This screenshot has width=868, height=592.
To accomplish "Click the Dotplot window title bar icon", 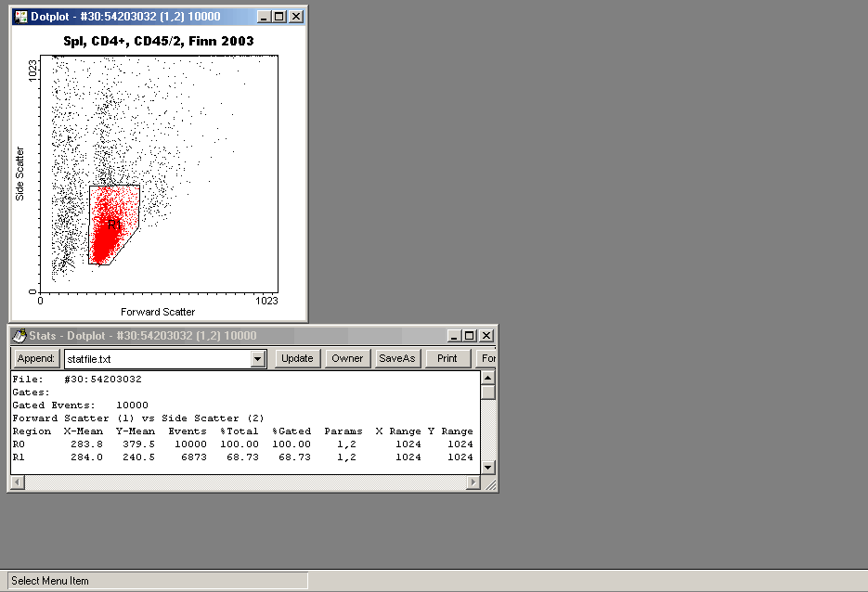I will tap(20, 17).
